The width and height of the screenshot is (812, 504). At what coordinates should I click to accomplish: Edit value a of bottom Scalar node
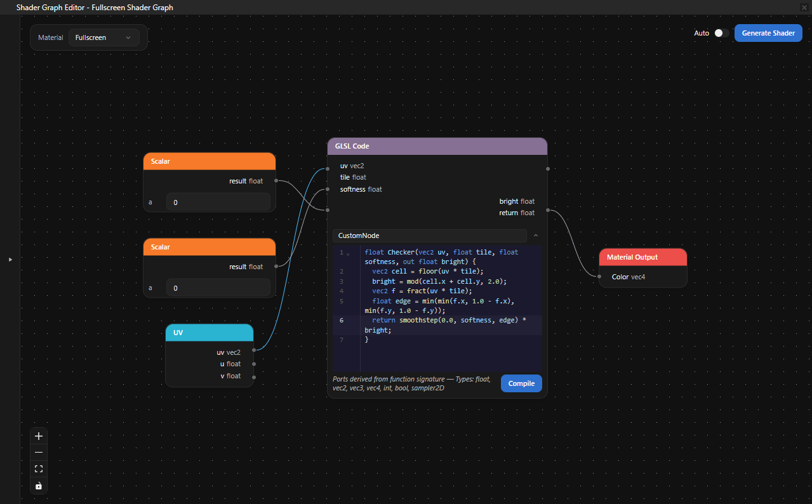click(x=218, y=288)
